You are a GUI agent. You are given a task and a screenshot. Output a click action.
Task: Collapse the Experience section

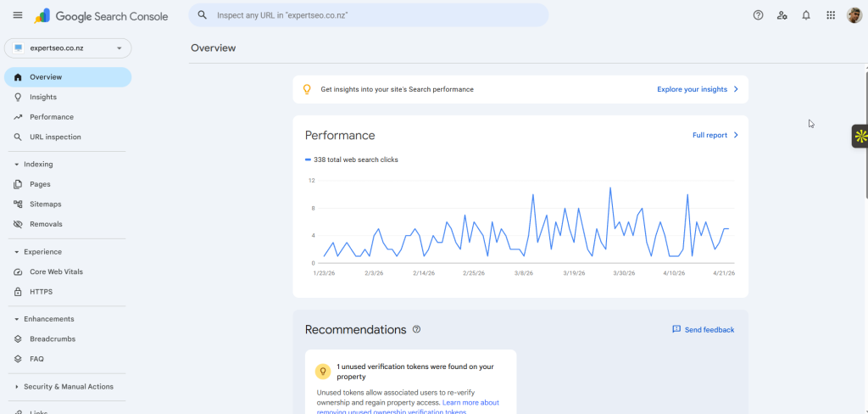(17, 252)
